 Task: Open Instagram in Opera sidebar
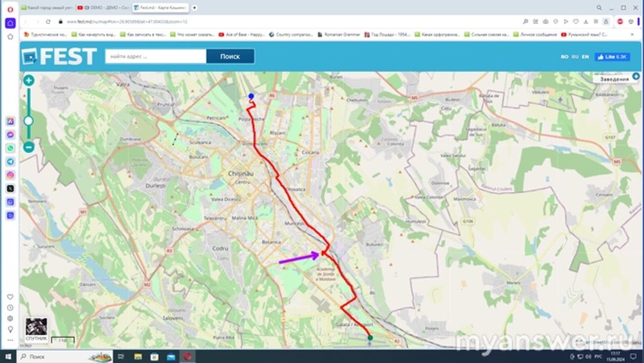10,175
